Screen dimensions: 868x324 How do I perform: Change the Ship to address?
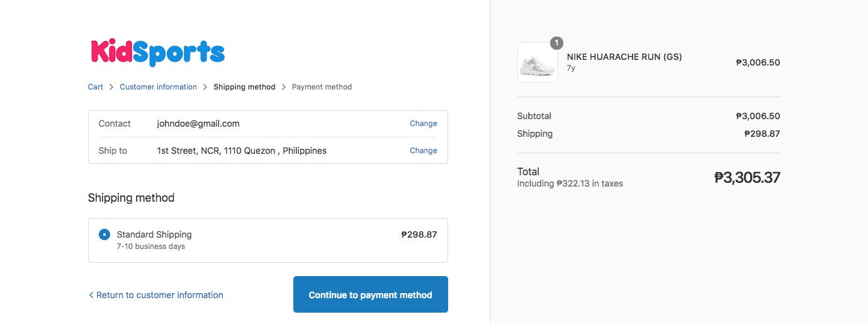[423, 151]
